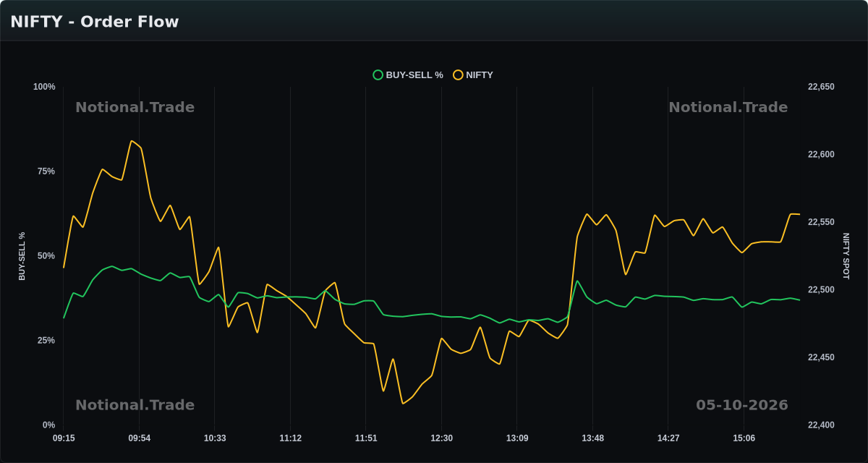Click the 11:12 time axis label
Image resolution: width=868 pixels, height=463 pixels.
click(290, 438)
